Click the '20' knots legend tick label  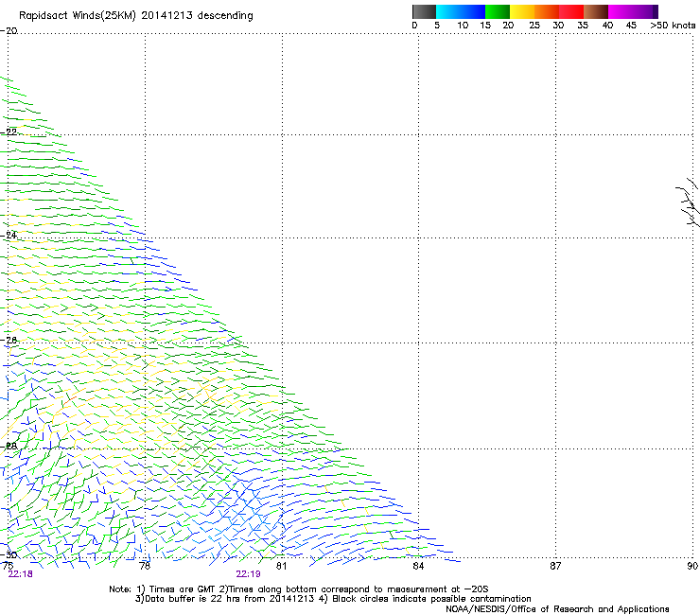(x=508, y=26)
